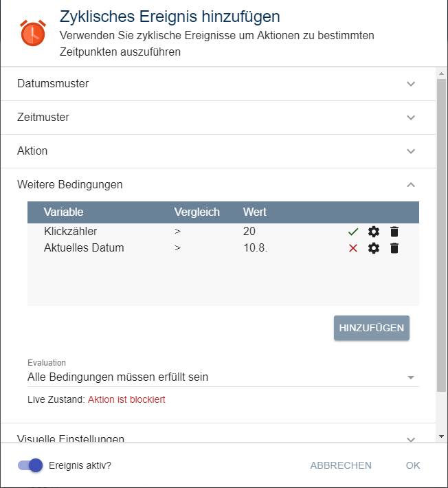
Task: Click the dialog's vertical scrollbar thumb
Action: (441, 234)
